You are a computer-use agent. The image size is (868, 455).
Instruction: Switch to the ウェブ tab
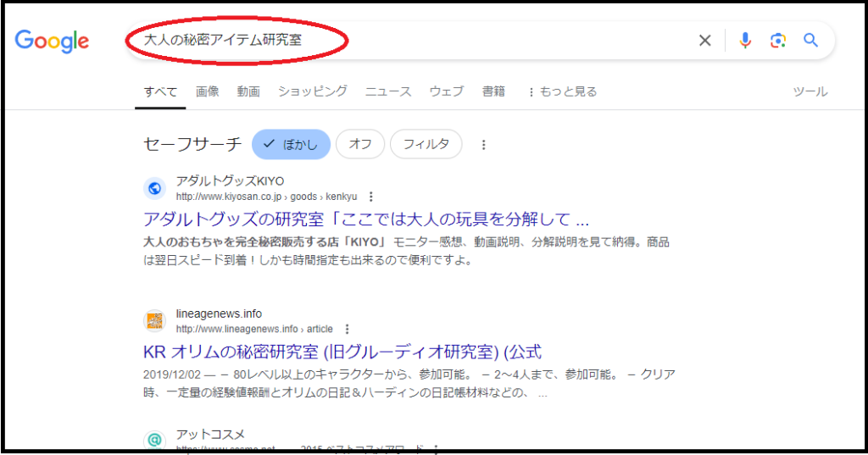tap(447, 92)
